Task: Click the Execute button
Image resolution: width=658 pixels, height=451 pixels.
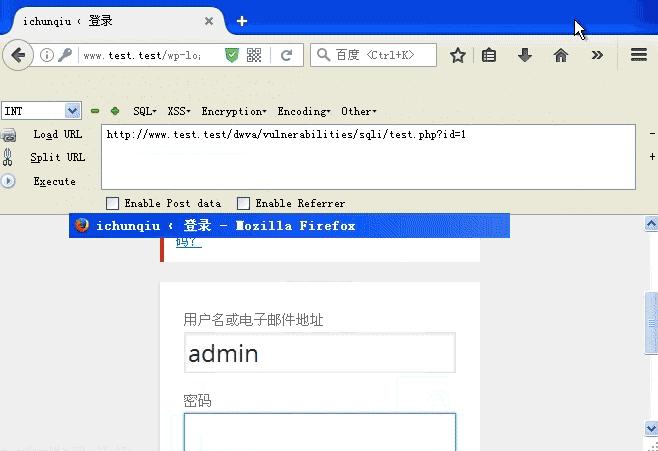Action: 55,181
